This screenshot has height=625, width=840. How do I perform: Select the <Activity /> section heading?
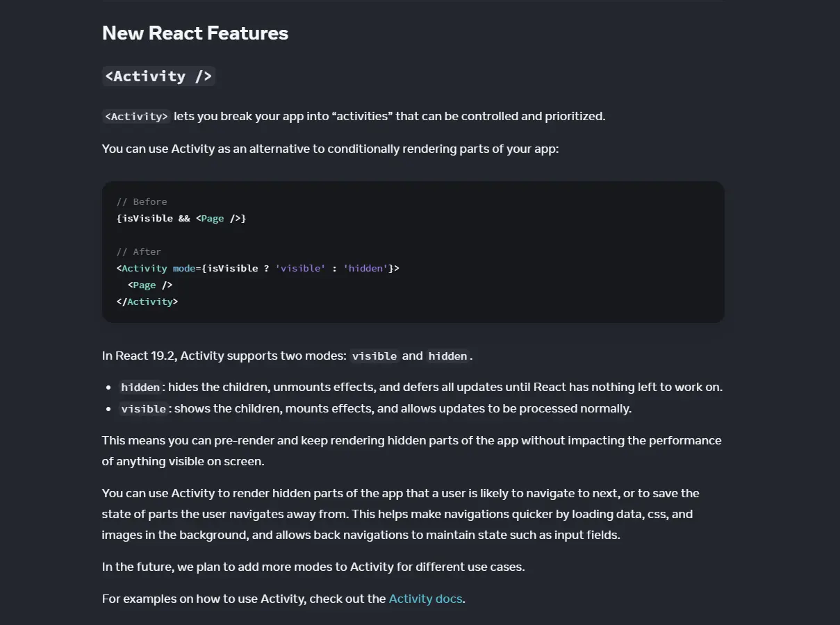tap(158, 76)
